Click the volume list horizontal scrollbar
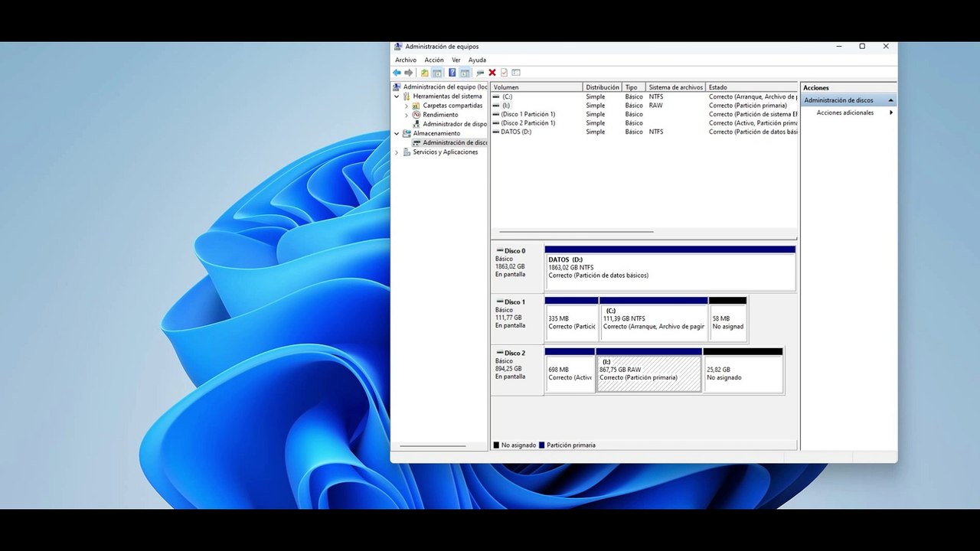This screenshot has width=980, height=551. (x=577, y=231)
